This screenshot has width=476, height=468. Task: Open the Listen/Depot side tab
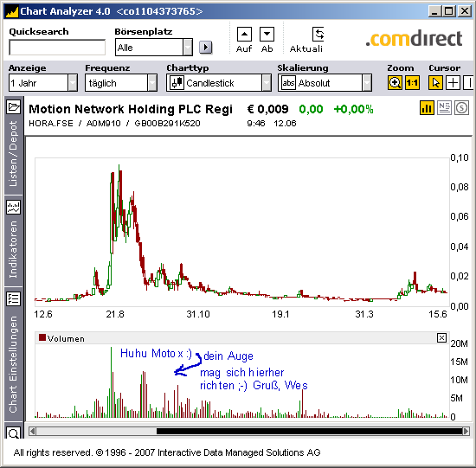(x=13, y=154)
